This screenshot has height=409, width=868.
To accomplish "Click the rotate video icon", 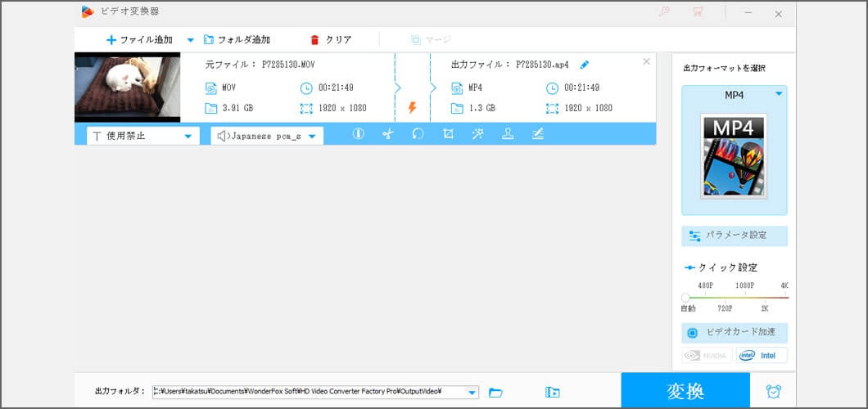I will coord(418,135).
